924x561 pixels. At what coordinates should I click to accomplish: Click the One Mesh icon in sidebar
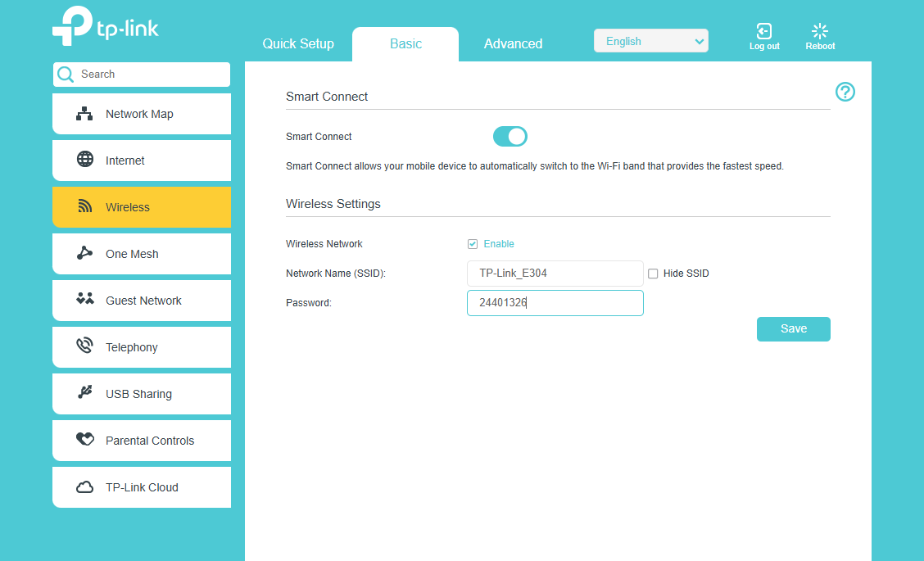pyautogui.click(x=84, y=253)
